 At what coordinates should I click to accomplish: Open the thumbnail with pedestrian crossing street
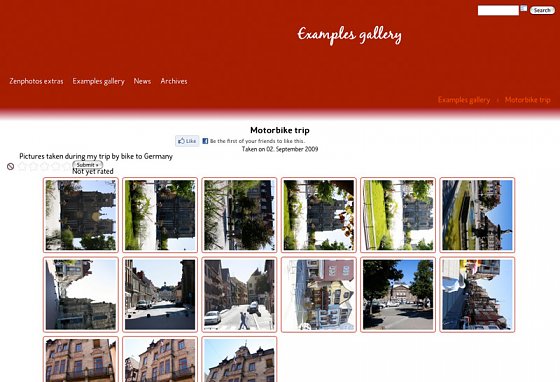[x=239, y=295]
